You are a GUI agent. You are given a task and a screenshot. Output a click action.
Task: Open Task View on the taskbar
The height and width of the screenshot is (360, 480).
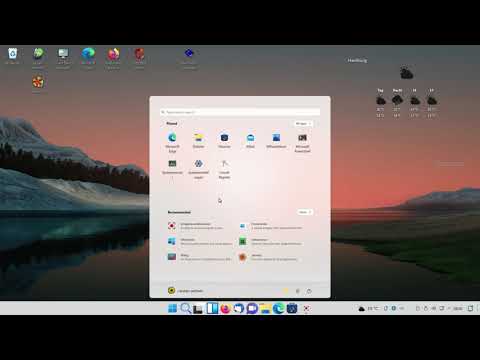pos(198,309)
